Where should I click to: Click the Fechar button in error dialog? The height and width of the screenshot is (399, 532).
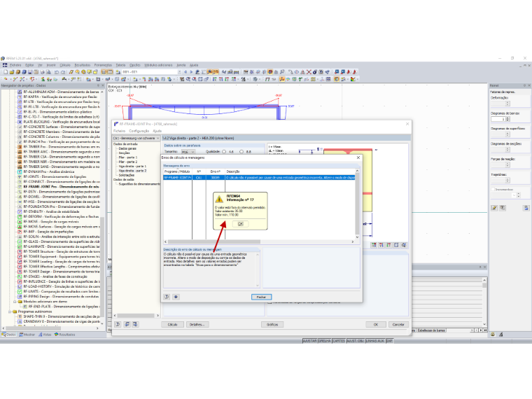tap(261, 297)
